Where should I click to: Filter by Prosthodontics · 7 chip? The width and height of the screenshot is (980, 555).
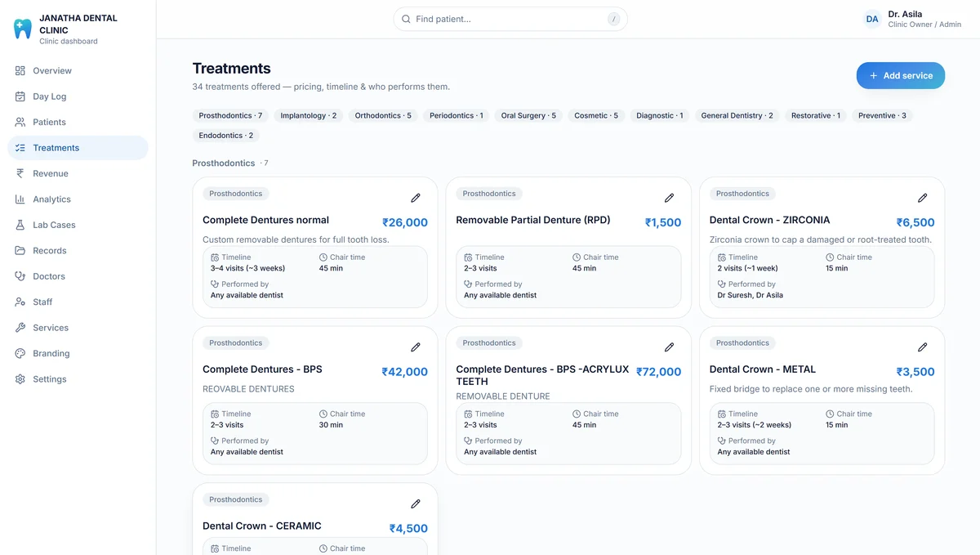[230, 116]
